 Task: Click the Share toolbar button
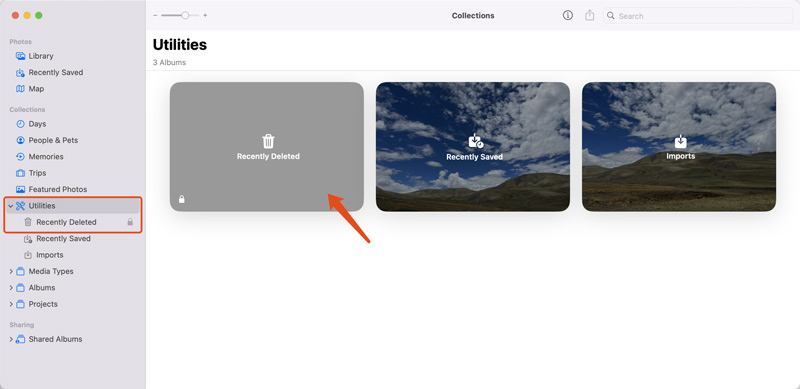(x=590, y=15)
